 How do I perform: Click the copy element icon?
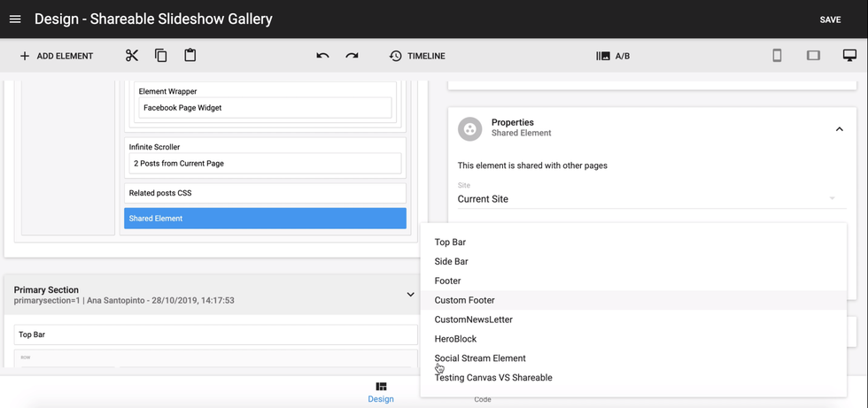(160, 56)
